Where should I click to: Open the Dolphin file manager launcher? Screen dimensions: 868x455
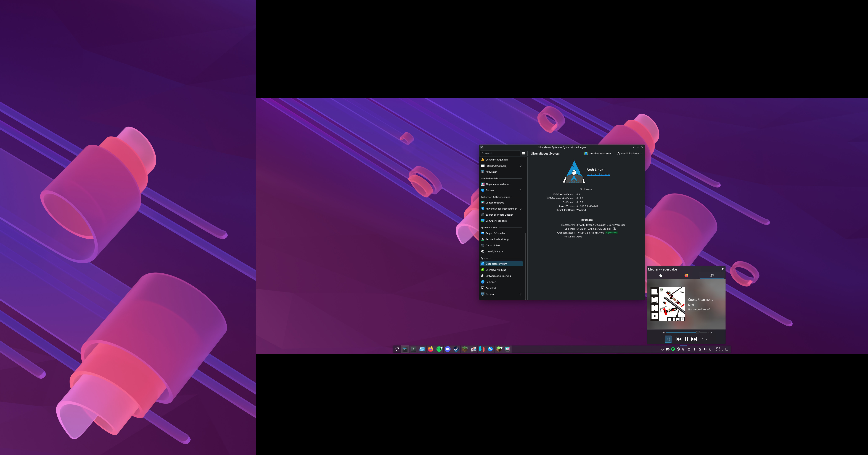422,349
